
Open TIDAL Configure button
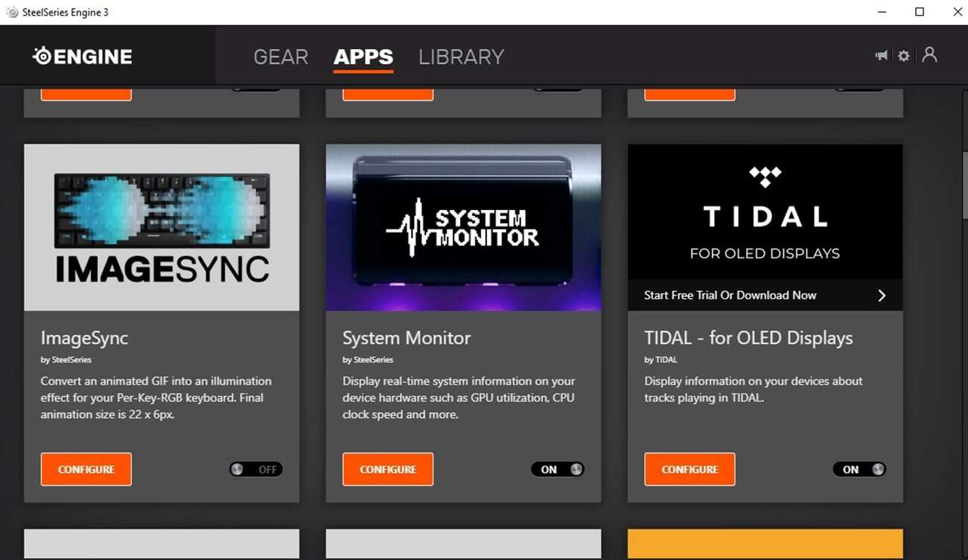(x=690, y=469)
